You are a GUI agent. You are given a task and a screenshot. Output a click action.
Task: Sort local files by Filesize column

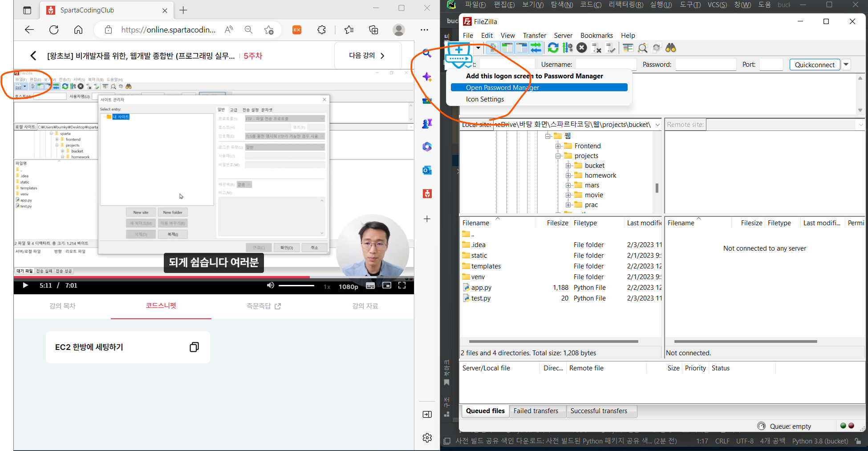click(x=557, y=223)
